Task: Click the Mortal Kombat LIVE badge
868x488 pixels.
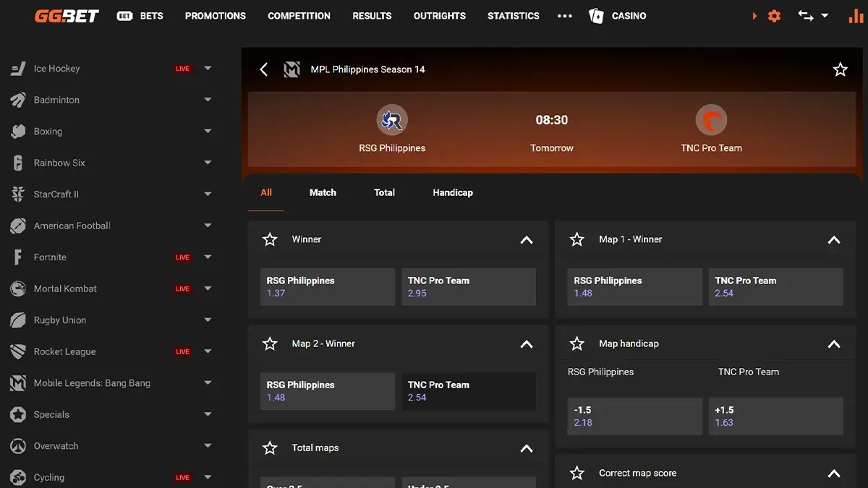Action: [x=182, y=288]
